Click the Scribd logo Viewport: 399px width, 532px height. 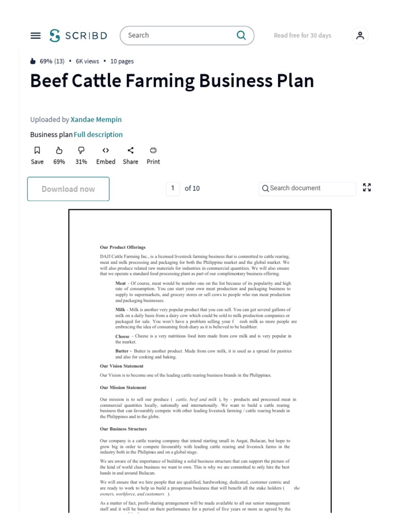[x=78, y=35]
